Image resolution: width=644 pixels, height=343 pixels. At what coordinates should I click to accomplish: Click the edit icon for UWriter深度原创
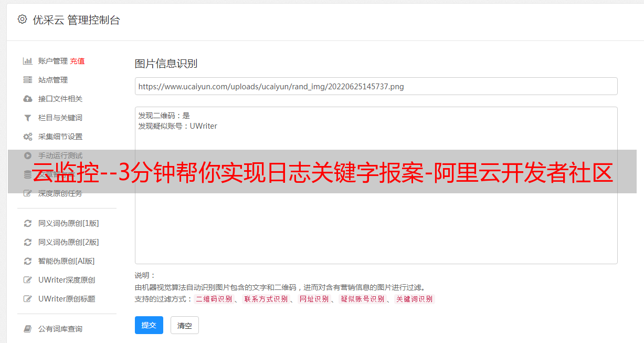coord(28,280)
